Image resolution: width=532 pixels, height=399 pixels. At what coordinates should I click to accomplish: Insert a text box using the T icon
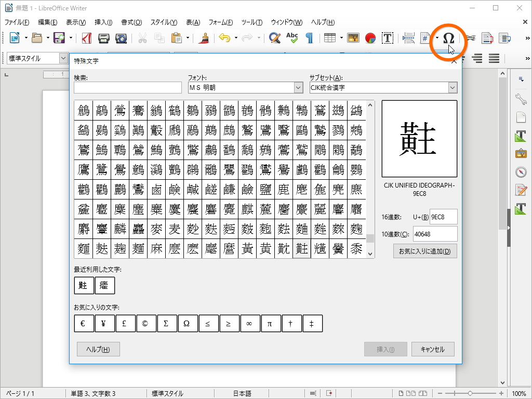coord(387,37)
